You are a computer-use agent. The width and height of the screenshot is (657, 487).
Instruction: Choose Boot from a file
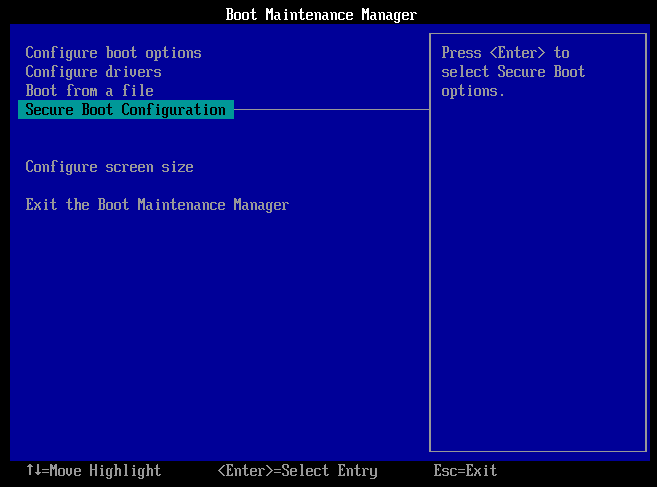(x=89, y=91)
